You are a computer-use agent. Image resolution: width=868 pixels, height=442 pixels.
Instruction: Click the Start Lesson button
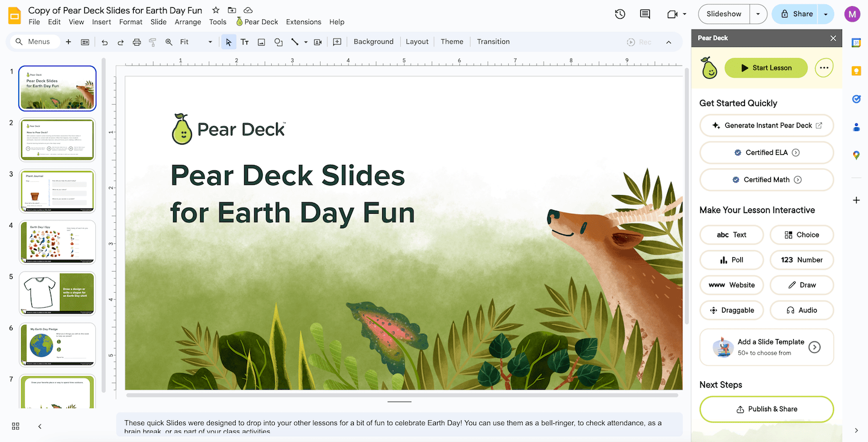[766, 68]
